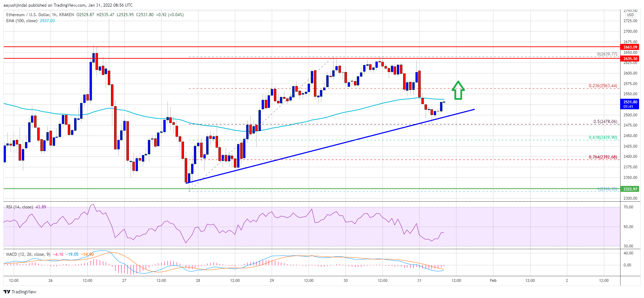
Task: Click the MACD (12, 26, close, 9) label
Action: 28,254
